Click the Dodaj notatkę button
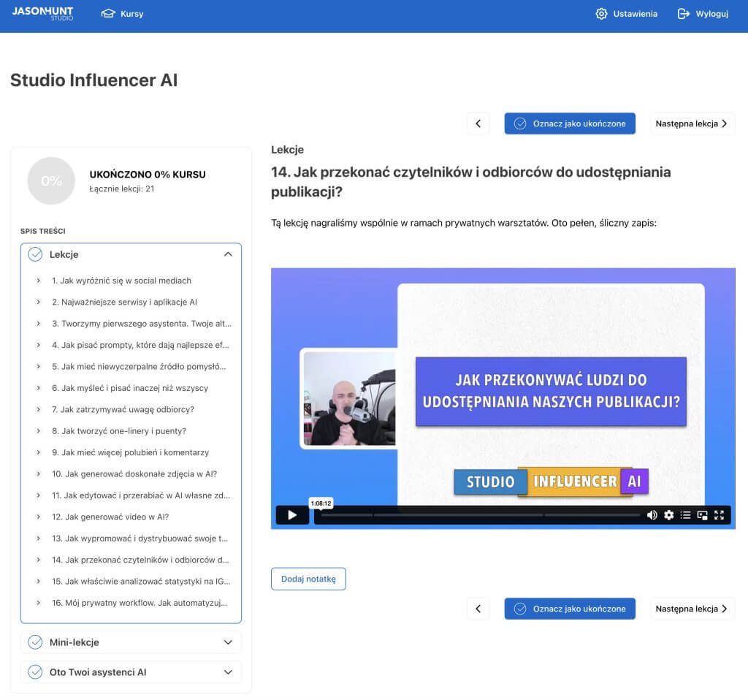This screenshot has height=700, width=748. point(308,579)
